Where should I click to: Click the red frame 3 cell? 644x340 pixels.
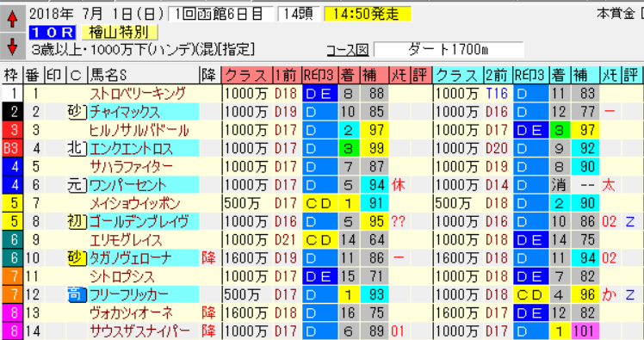[11, 130]
